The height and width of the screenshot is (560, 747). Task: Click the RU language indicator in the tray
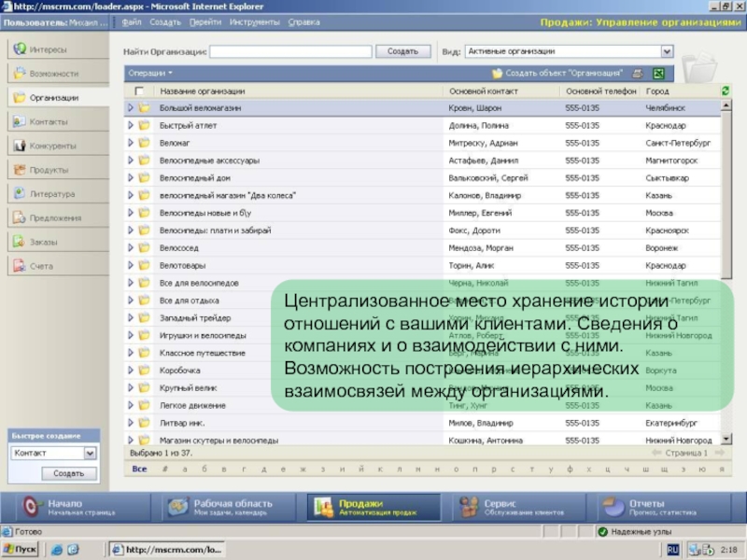(672, 550)
